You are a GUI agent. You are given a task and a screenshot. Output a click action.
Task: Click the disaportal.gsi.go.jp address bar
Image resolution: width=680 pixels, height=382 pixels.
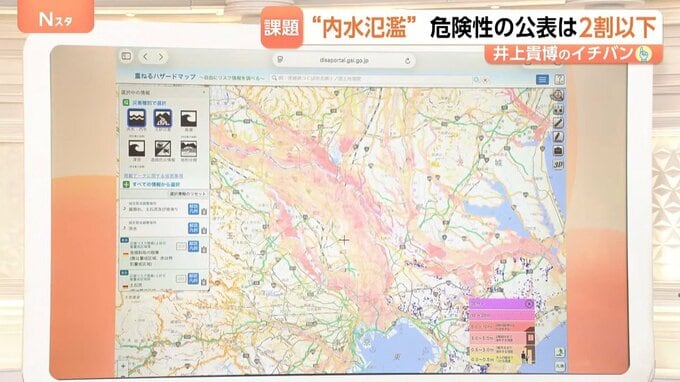(344, 60)
